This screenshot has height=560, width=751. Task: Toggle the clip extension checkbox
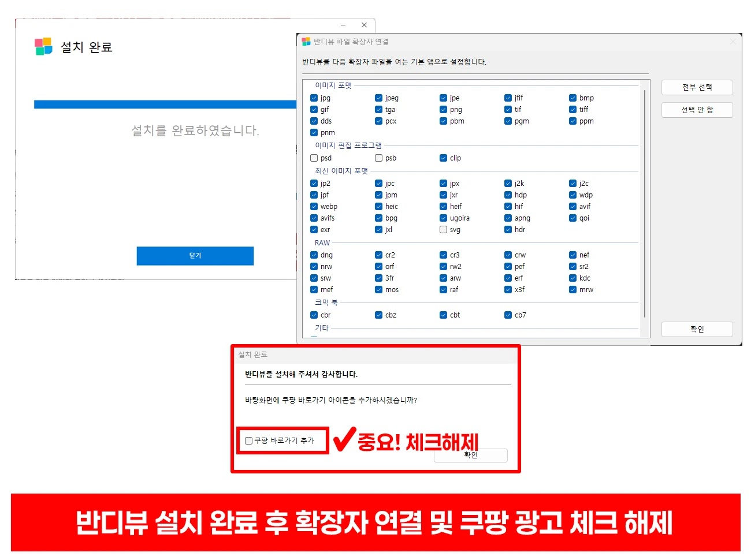click(x=444, y=158)
